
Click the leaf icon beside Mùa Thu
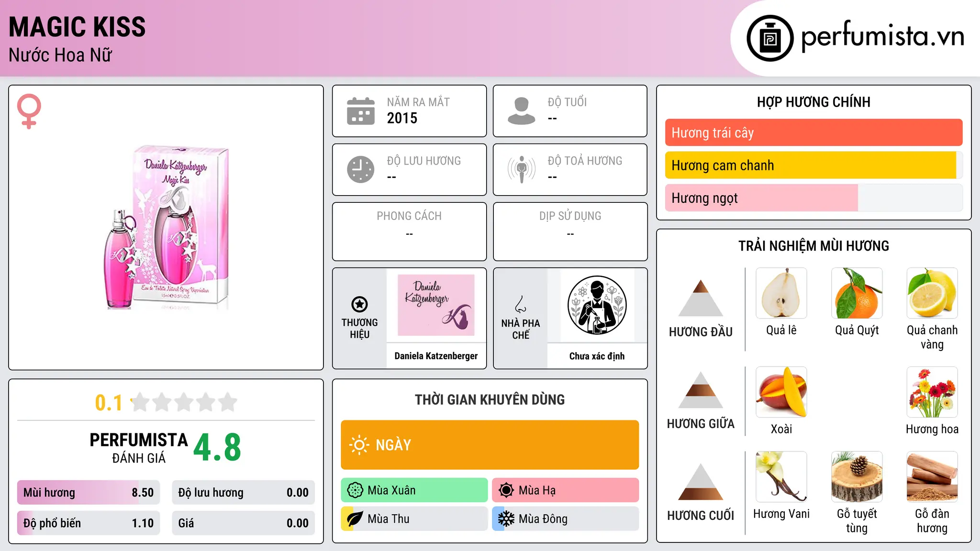pos(355,519)
